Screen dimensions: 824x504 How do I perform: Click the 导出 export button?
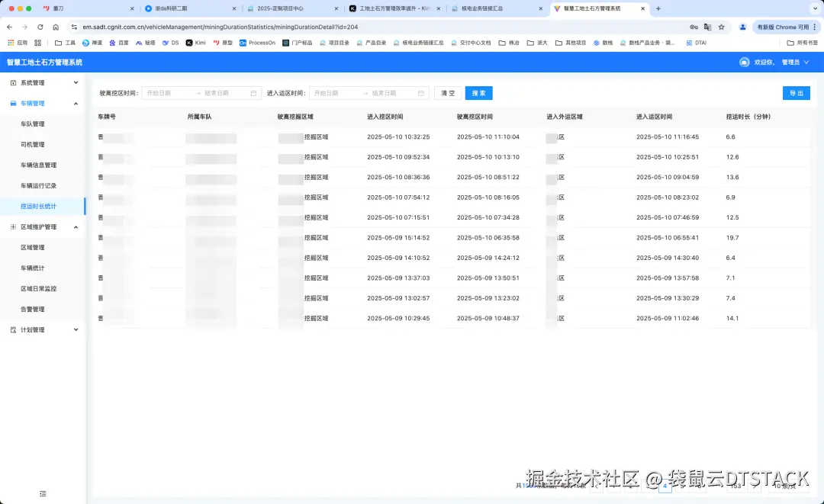coord(796,93)
